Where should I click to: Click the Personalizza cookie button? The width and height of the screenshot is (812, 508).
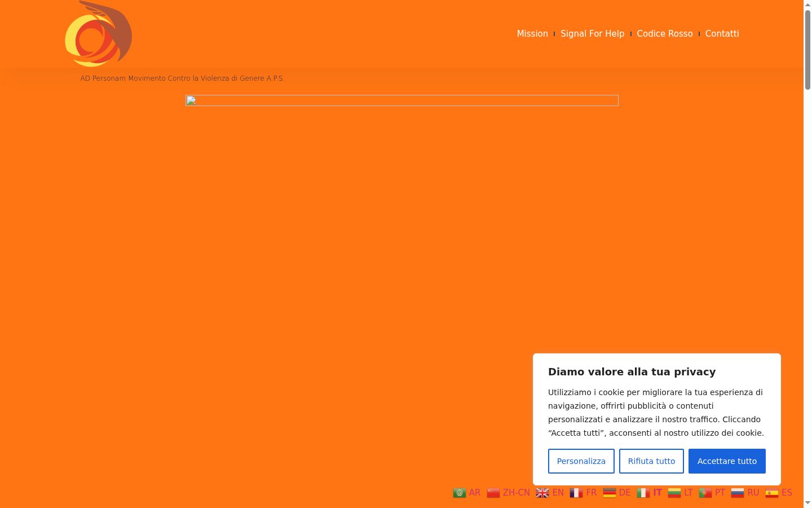tap(581, 461)
